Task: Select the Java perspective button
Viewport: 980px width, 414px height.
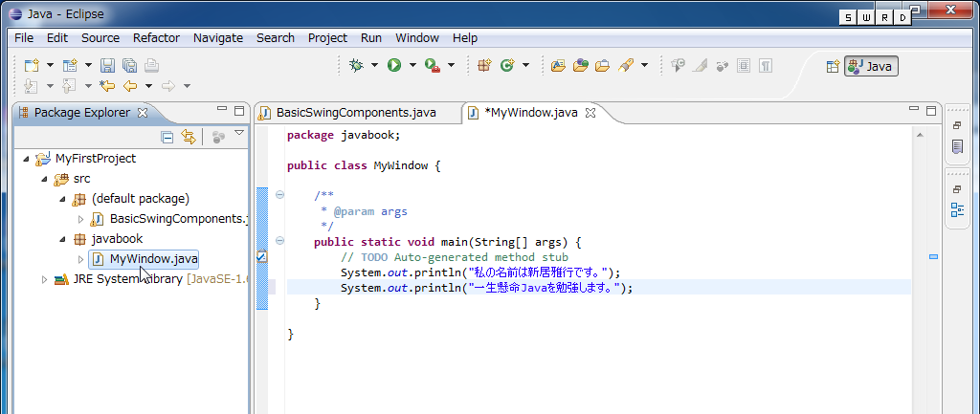Action: (871, 66)
